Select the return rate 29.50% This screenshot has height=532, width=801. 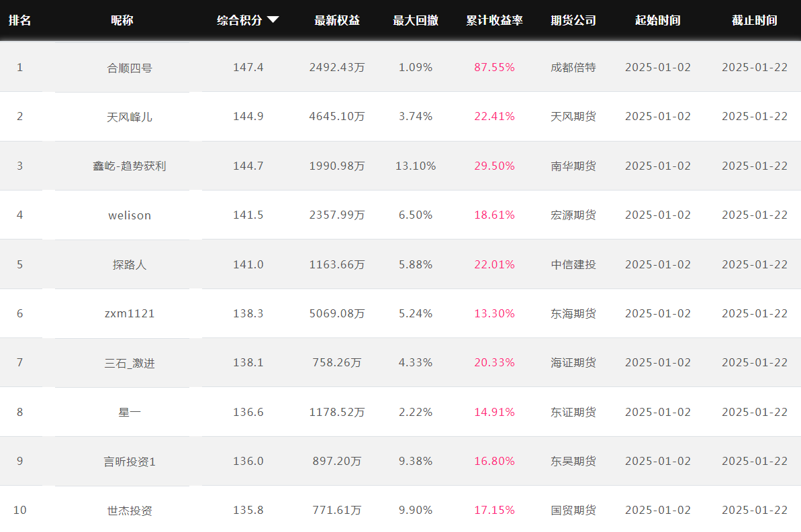494,166
